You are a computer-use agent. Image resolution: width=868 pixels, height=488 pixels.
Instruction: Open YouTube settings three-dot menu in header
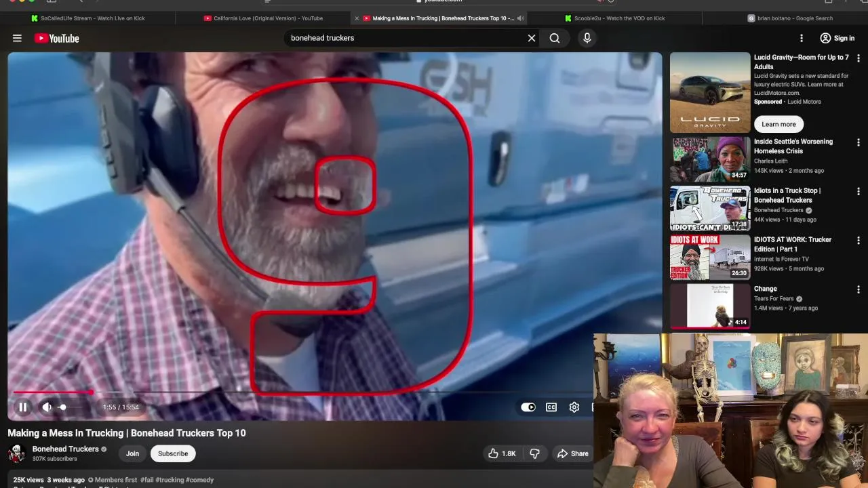pyautogui.click(x=802, y=38)
